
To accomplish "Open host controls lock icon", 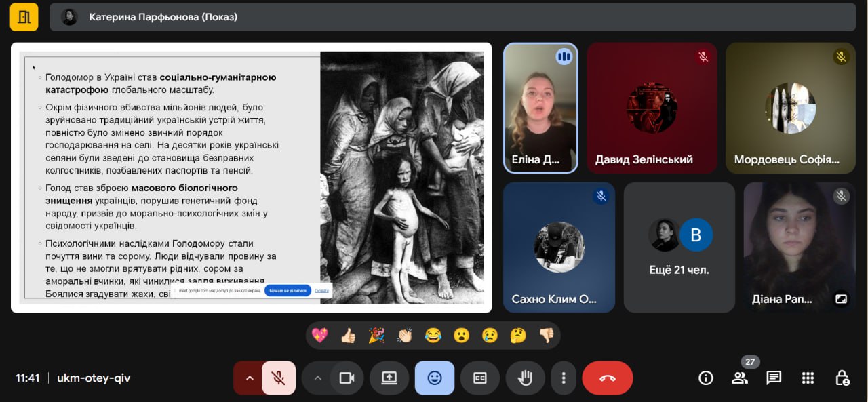I will 842,378.
